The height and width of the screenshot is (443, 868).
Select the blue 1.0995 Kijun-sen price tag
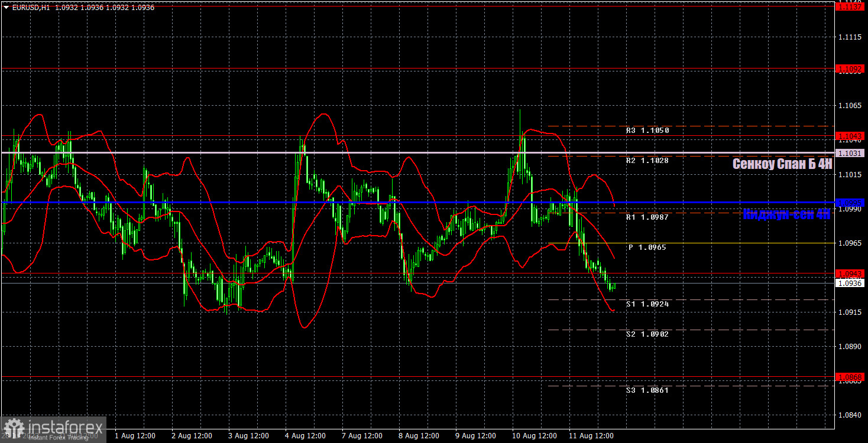tap(850, 203)
